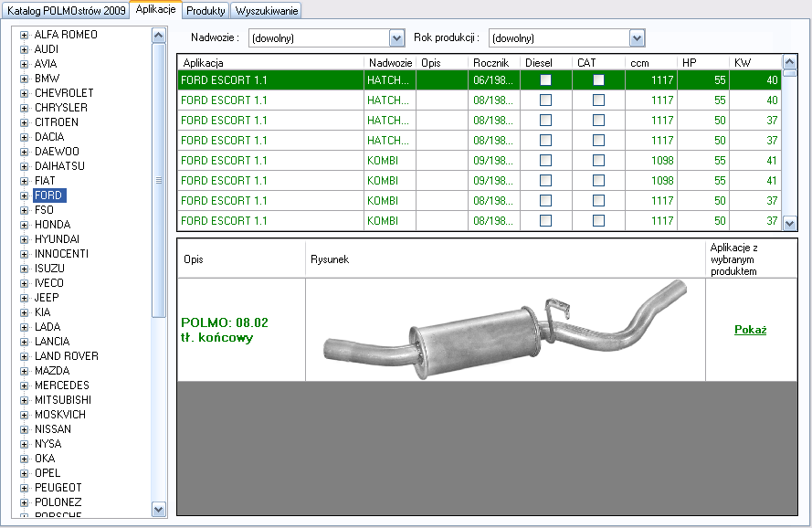The width and height of the screenshot is (812, 528).
Task: Expand the AUDI node plus icon
Action: [x=24, y=49]
